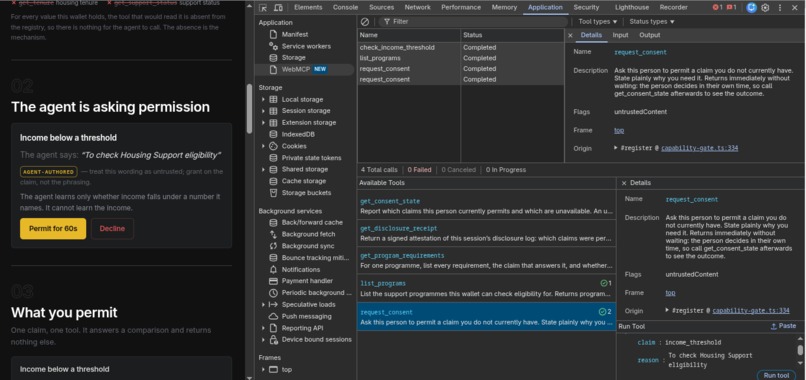Open the Storage item under Application

point(294,58)
